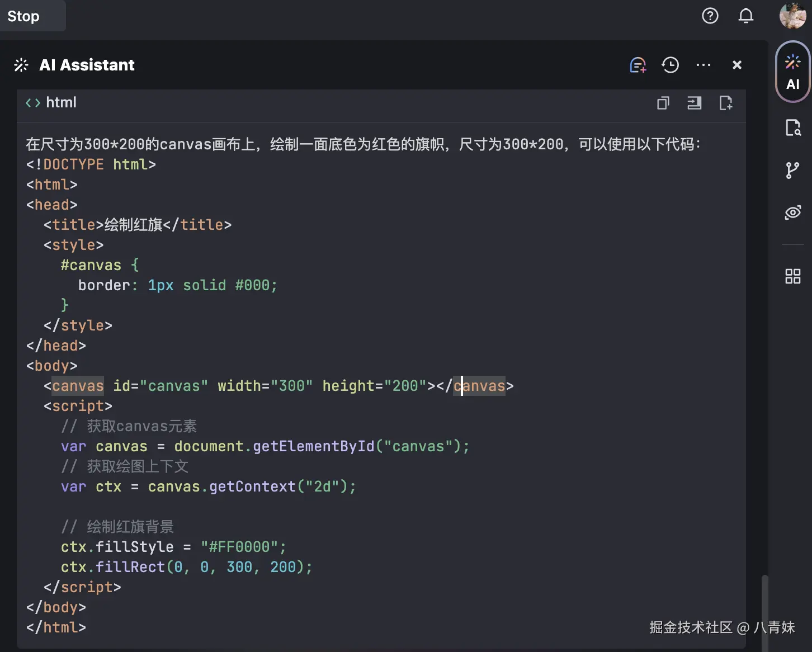This screenshot has width=812, height=652.
Task: Toggle the preview eye panel
Action: (x=792, y=212)
